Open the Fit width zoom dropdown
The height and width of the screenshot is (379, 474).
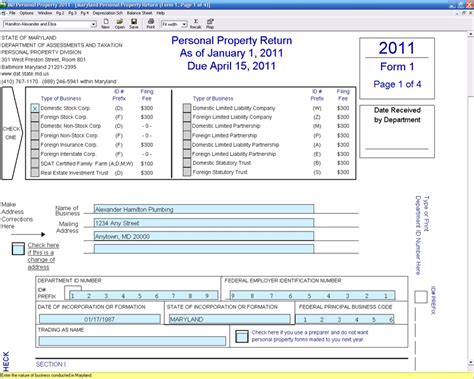184,24
